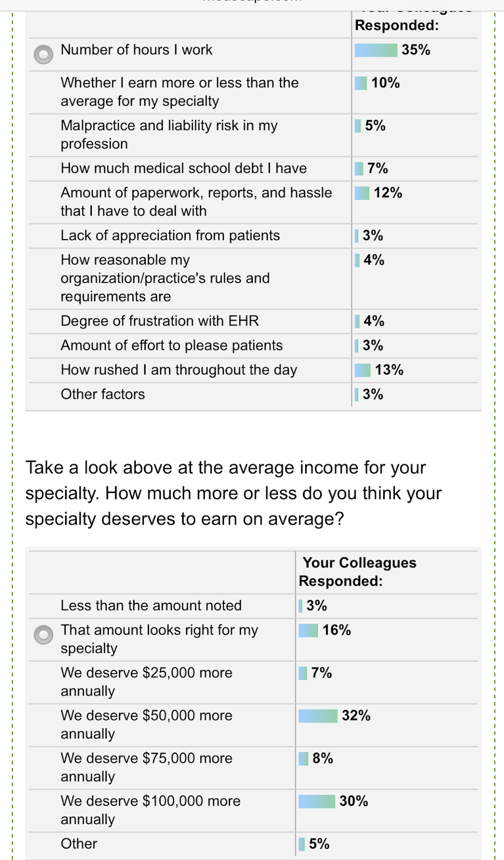Viewport: 504px width, 860px height.
Task: Select "That amount looks right" radio button
Action: [x=44, y=634]
